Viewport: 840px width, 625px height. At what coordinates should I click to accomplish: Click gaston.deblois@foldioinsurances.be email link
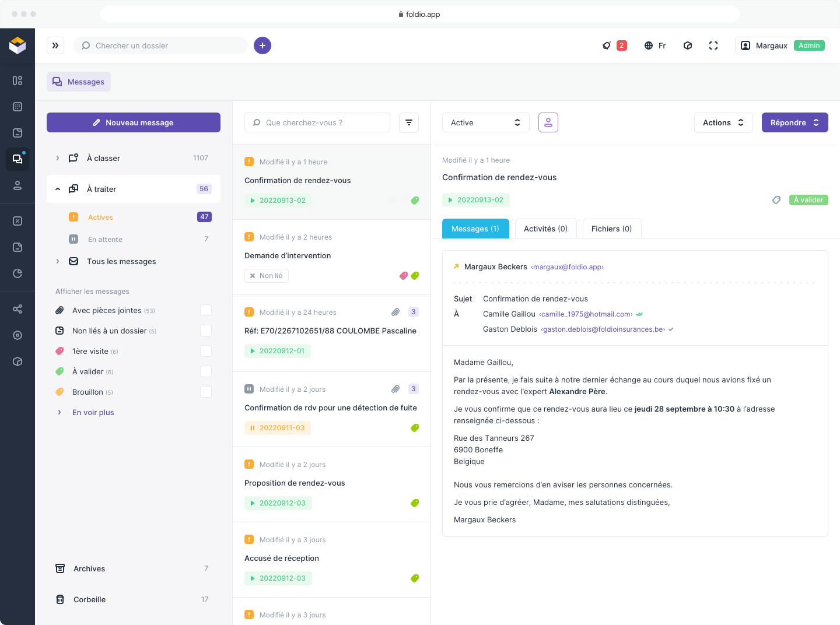tap(603, 329)
